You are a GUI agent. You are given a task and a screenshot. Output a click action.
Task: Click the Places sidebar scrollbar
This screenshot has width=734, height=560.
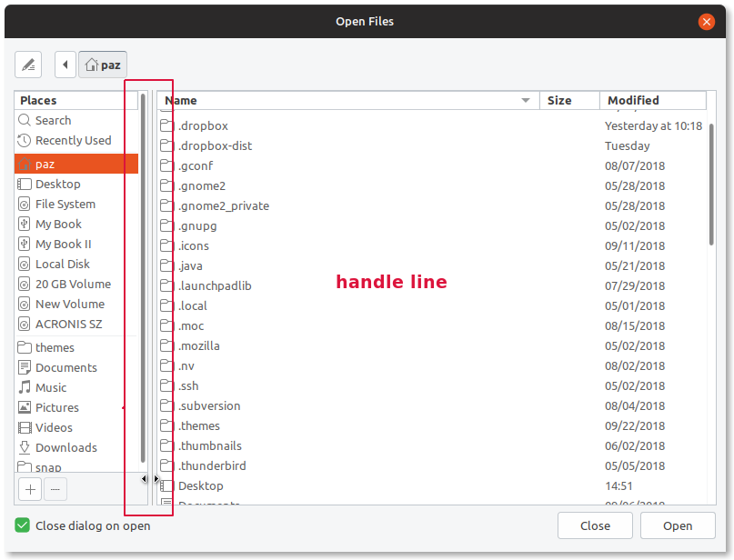(143, 278)
